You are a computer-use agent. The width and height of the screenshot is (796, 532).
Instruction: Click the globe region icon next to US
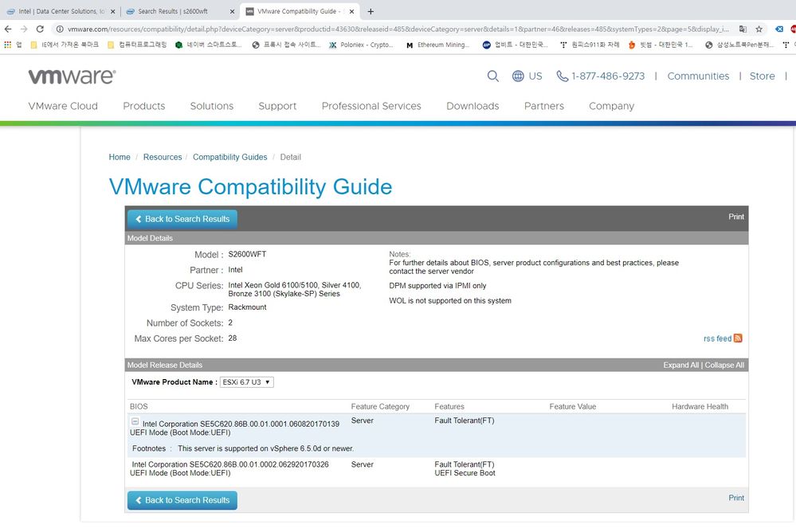click(x=518, y=76)
